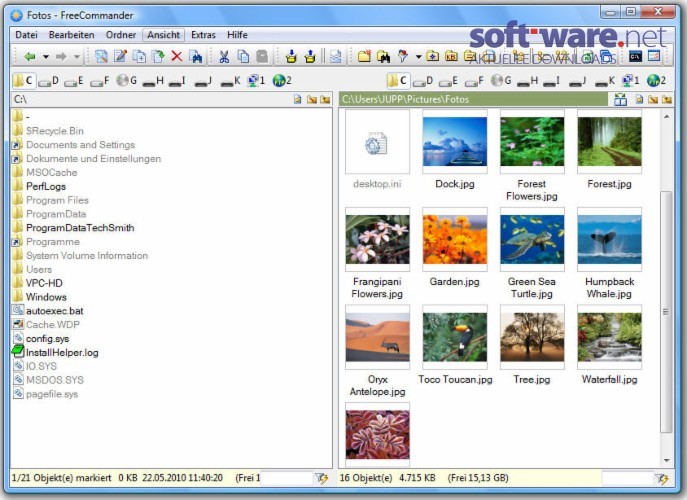The image size is (687, 500).
Task: Click the funnel Filter icon
Action: (403, 56)
